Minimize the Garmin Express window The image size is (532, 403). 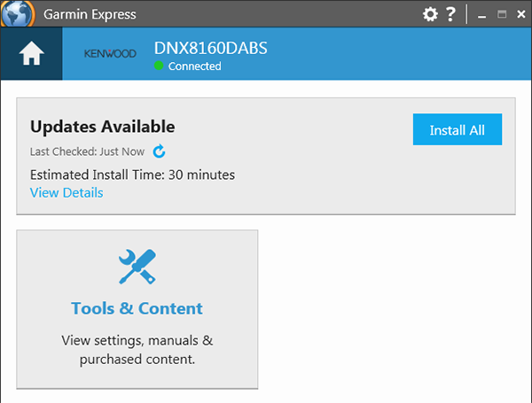[481, 15]
